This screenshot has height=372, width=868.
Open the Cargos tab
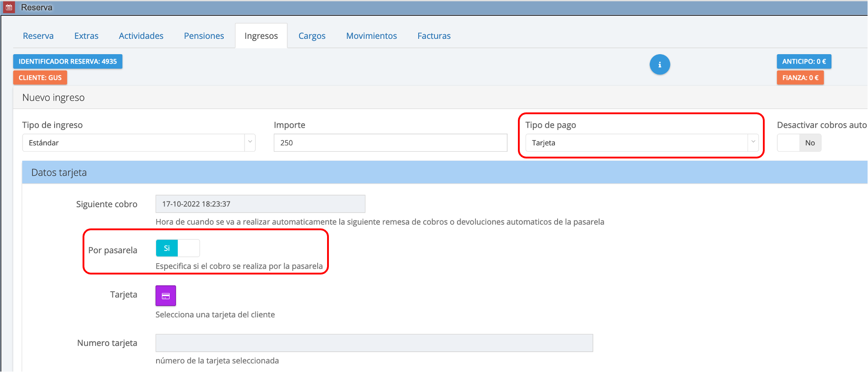click(312, 36)
